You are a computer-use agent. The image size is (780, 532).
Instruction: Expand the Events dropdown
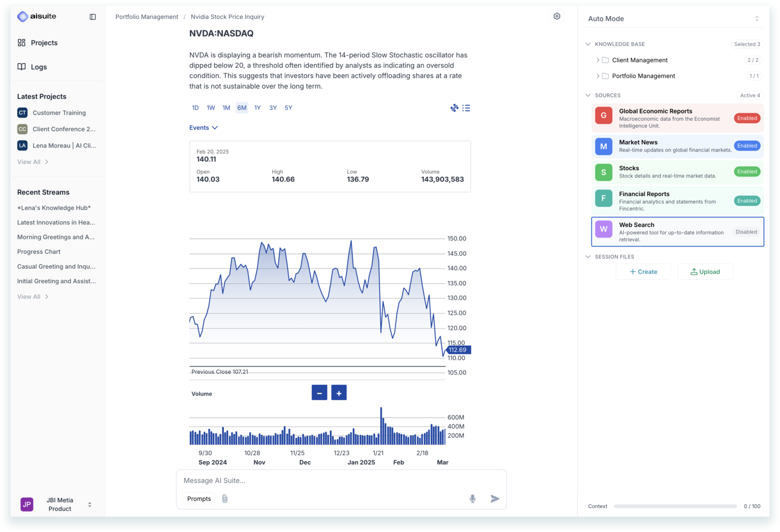click(204, 127)
